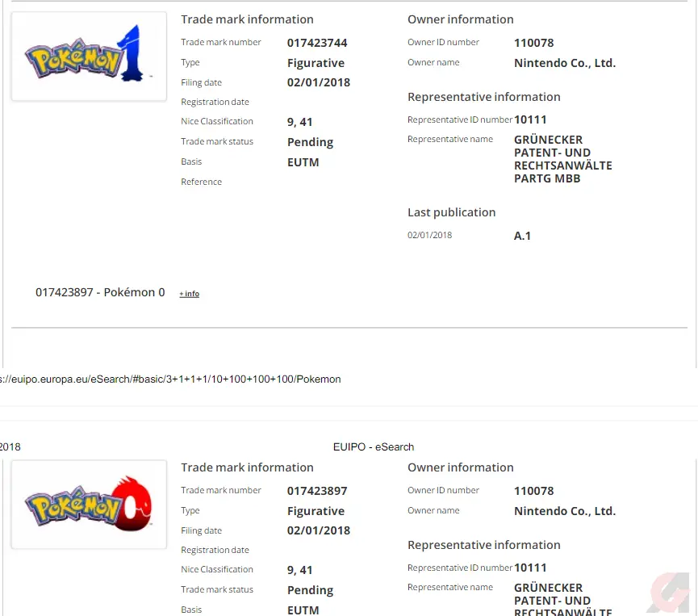Click trade mark number 017423897 in the lower record

tap(317, 491)
